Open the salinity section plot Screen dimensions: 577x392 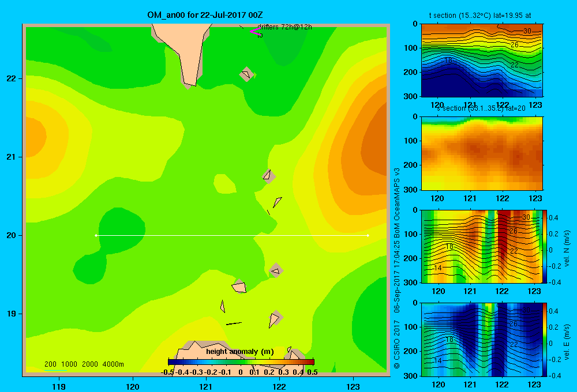482,153
